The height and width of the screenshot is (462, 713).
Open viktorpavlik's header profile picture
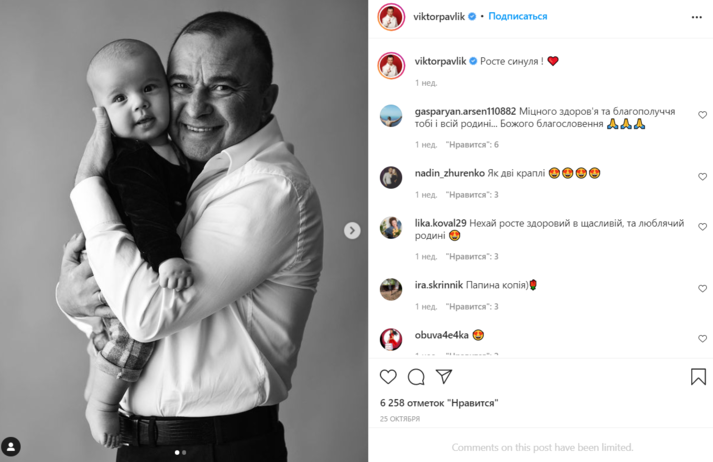[x=391, y=17]
